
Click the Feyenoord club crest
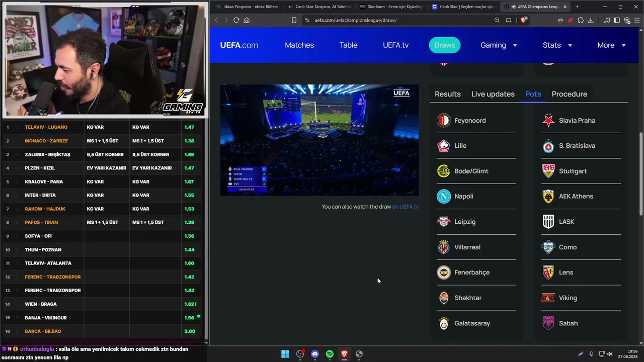pos(444,121)
